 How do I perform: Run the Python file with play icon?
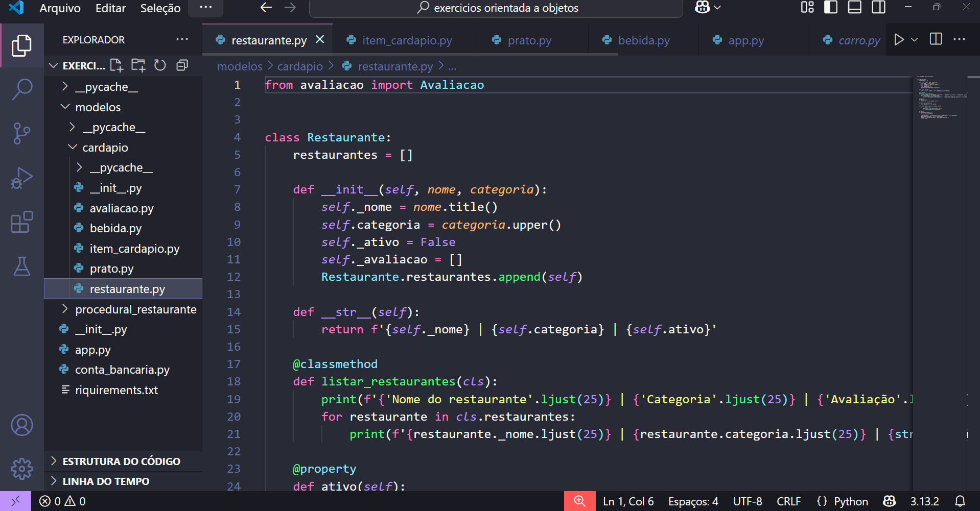click(x=899, y=39)
